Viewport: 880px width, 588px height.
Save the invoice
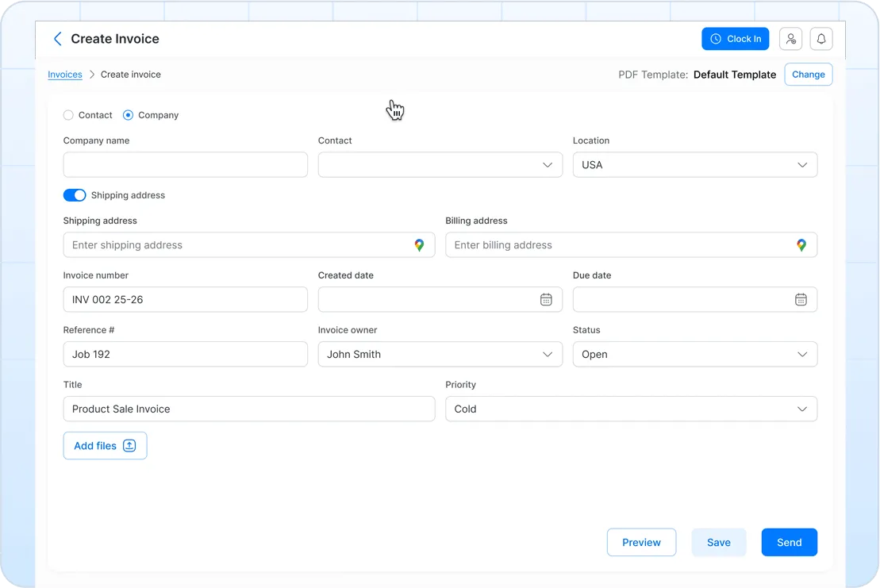[x=719, y=543]
